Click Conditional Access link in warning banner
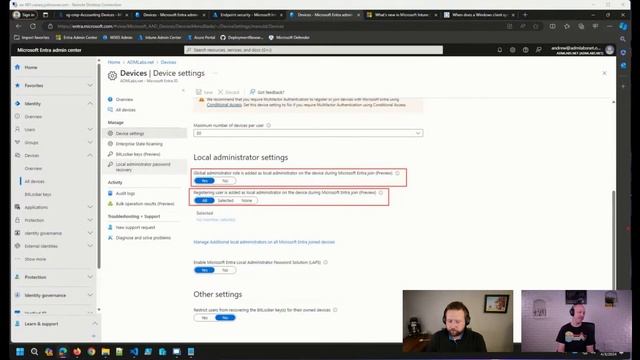This screenshot has height=360, width=640. pos(224,105)
